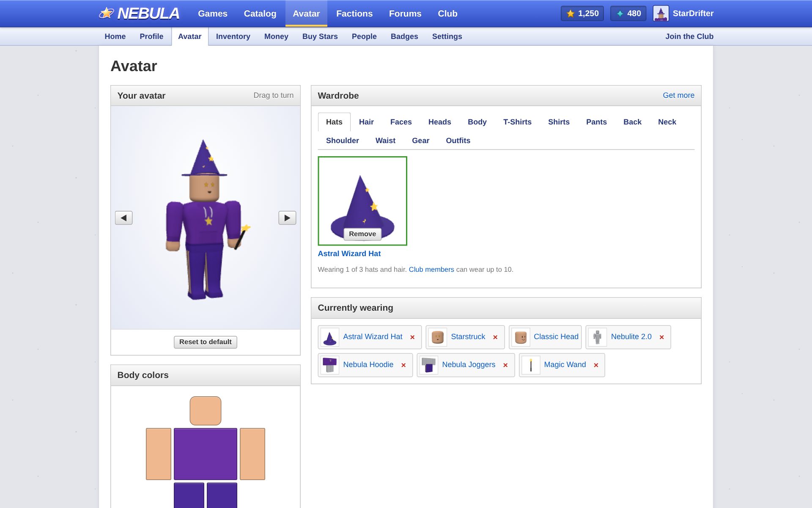Remove Nebulite 2.0 via red X
Image resolution: width=812 pixels, height=508 pixels.
[661, 337]
